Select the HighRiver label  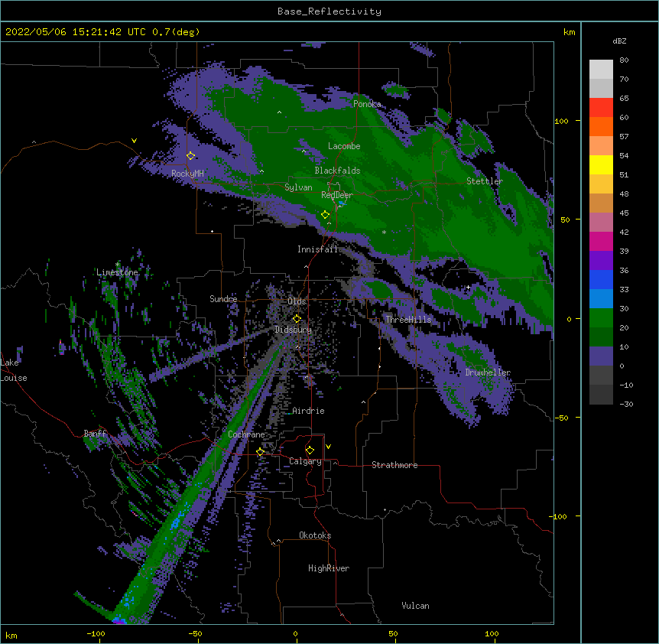pos(329,568)
